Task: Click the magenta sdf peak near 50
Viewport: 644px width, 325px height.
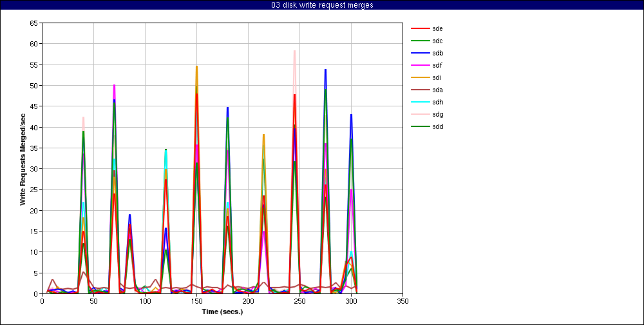Action: [x=114, y=86]
